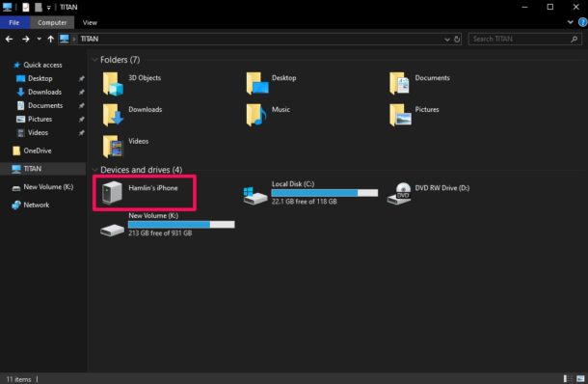Click the back navigation arrow
Viewport: 588px width, 384px height.
point(10,39)
